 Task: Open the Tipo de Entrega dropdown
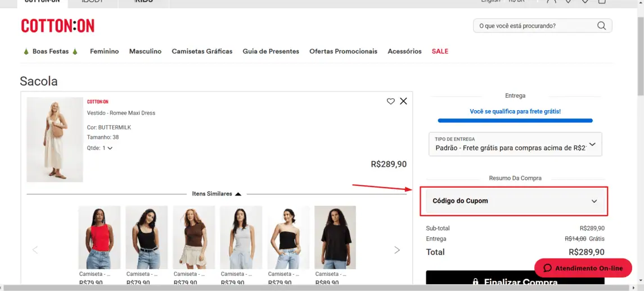515,144
